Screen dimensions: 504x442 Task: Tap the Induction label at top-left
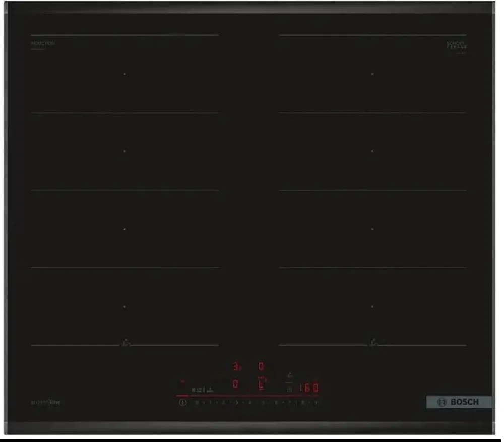coord(43,44)
